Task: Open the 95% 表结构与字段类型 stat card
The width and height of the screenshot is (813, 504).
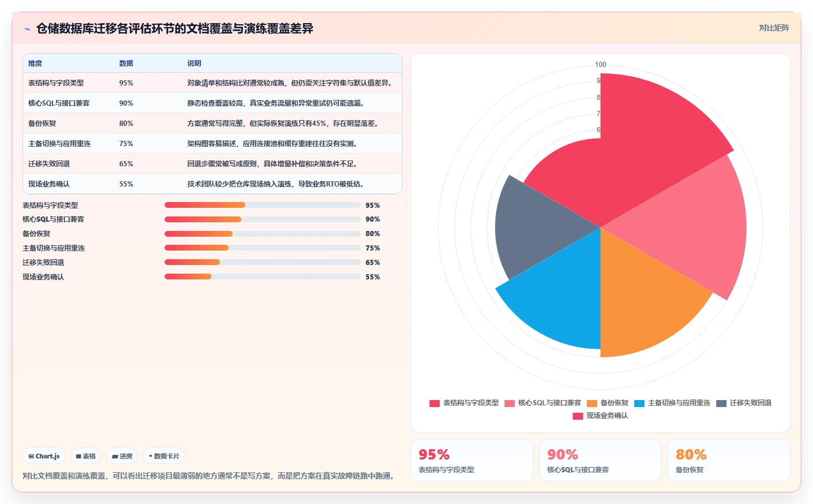Action: tap(472, 460)
